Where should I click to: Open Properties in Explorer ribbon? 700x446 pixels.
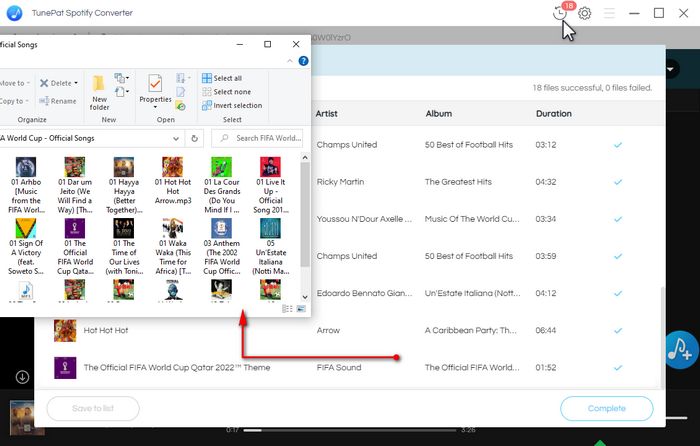pos(155,92)
